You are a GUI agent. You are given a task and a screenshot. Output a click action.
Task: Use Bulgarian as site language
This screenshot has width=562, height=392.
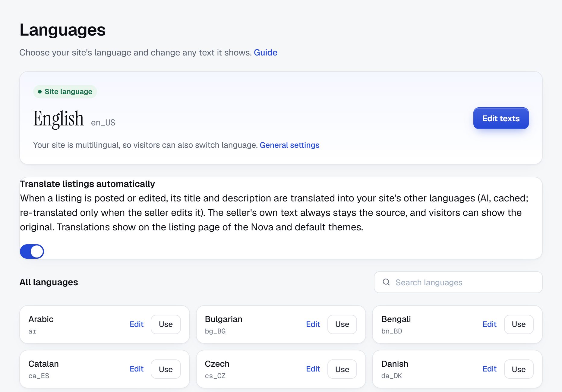point(342,324)
